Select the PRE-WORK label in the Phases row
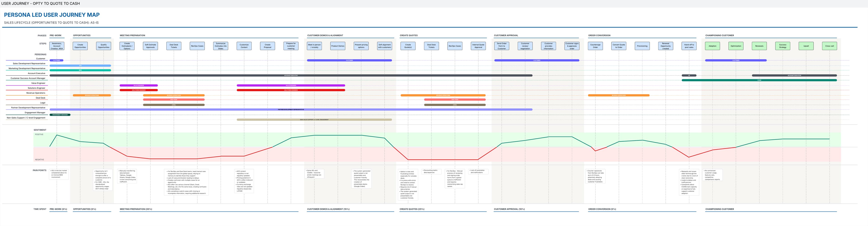This screenshot has height=226, width=868. click(x=56, y=35)
